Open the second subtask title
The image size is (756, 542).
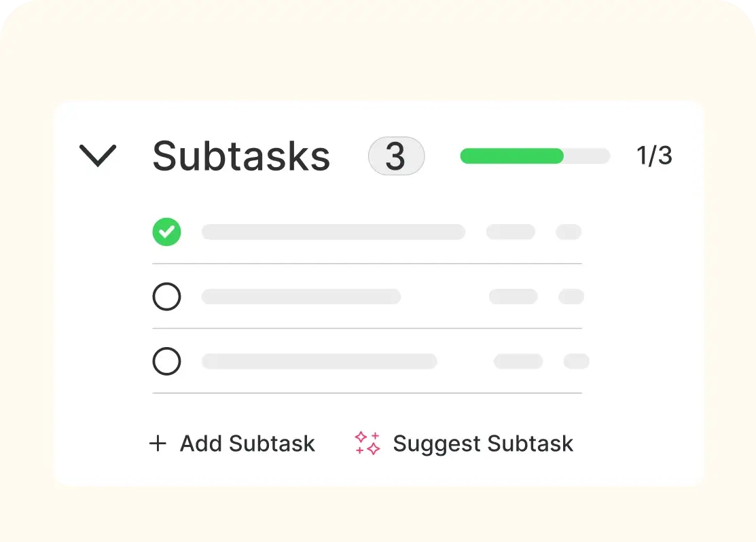click(301, 297)
